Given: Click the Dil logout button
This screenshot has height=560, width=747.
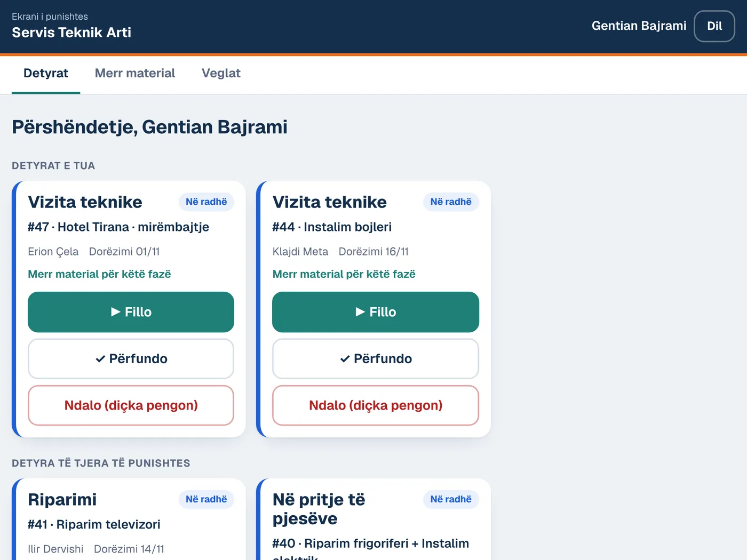Looking at the screenshot, I should click(714, 26).
